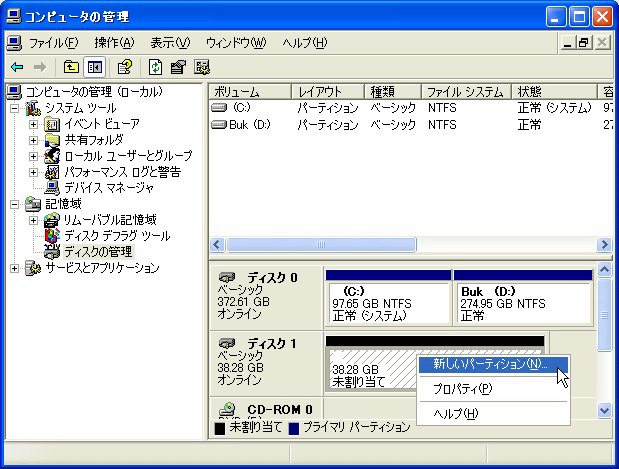619x469 pixels.
Task: Click the ファイル システム column header
Action: point(466,91)
